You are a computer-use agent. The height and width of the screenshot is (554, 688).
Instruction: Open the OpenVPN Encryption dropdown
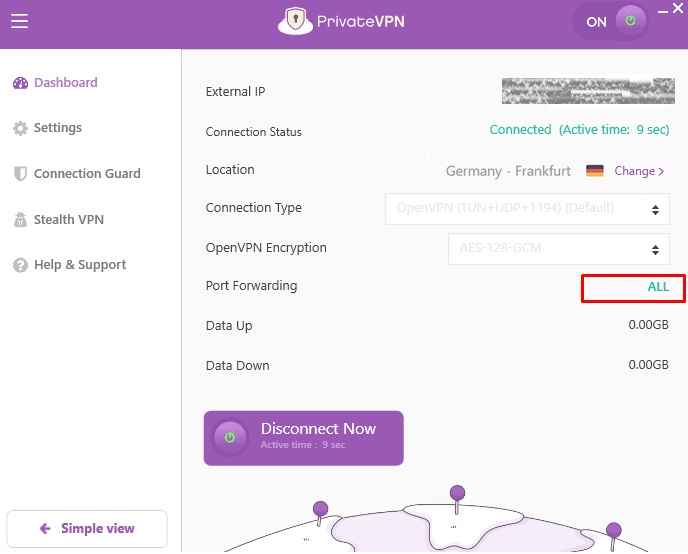pyautogui.click(x=559, y=249)
